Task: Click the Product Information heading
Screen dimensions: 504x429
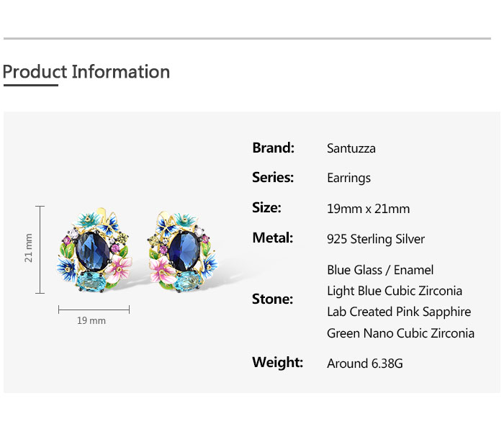Action: click(x=86, y=72)
